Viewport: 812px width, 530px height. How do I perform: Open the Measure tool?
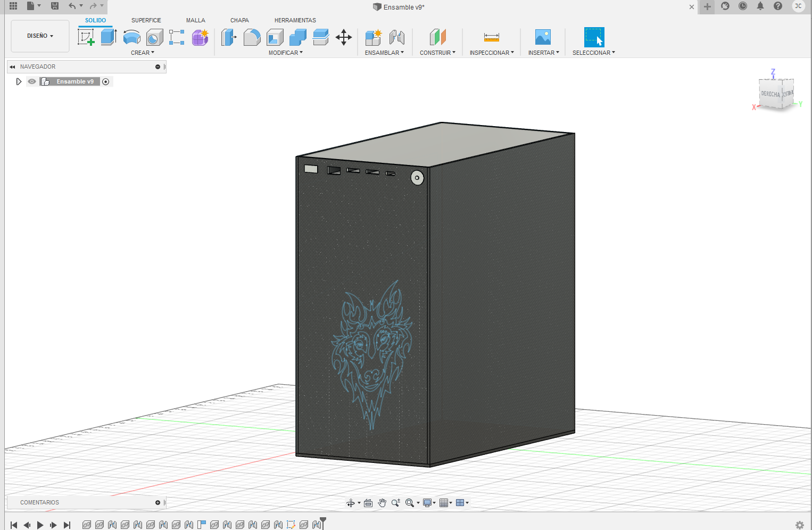point(492,37)
